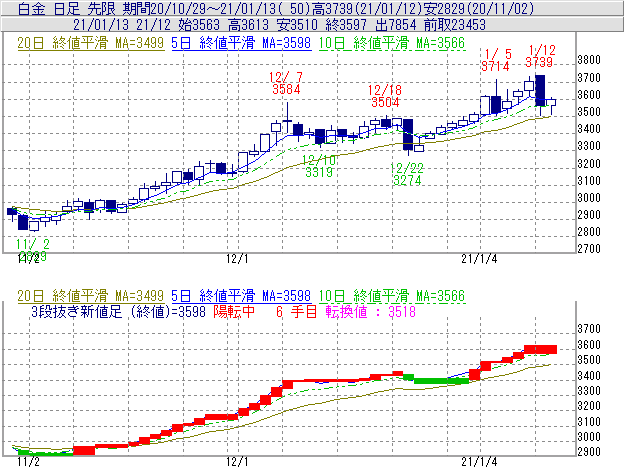Click the 11/2 date label under lower chart
Viewport: 624px width, 473px height.
pos(29,462)
